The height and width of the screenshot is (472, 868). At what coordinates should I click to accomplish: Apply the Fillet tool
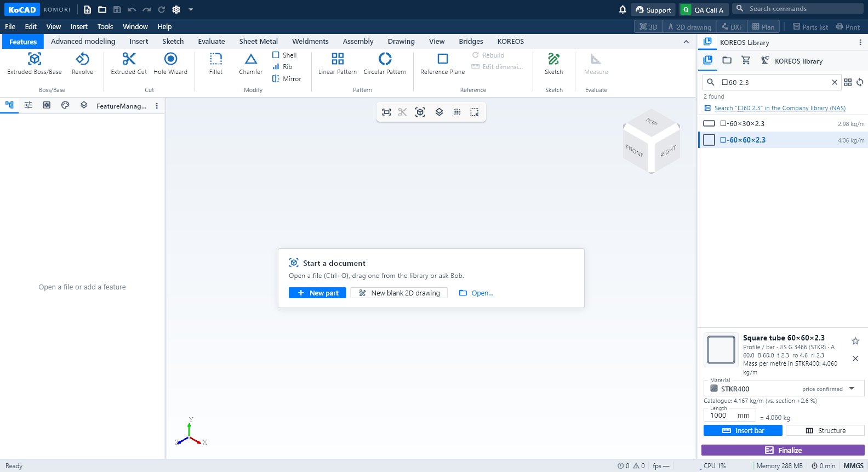pos(216,64)
